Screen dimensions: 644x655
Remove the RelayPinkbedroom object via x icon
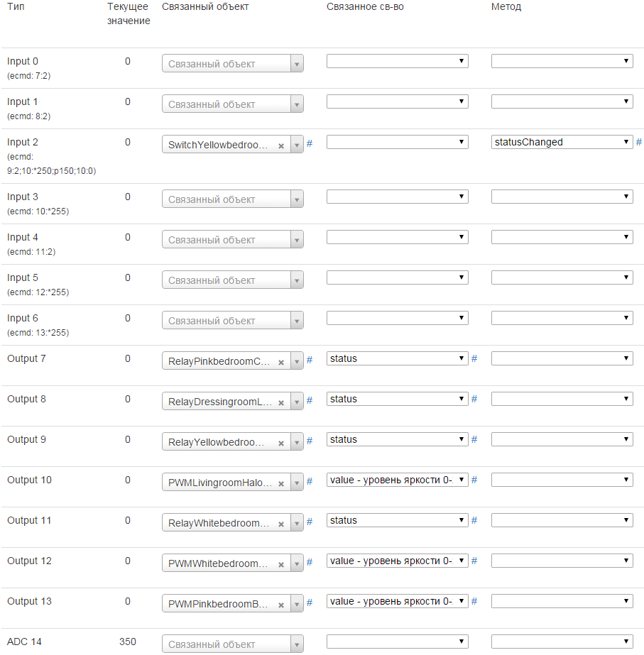(x=281, y=362)
